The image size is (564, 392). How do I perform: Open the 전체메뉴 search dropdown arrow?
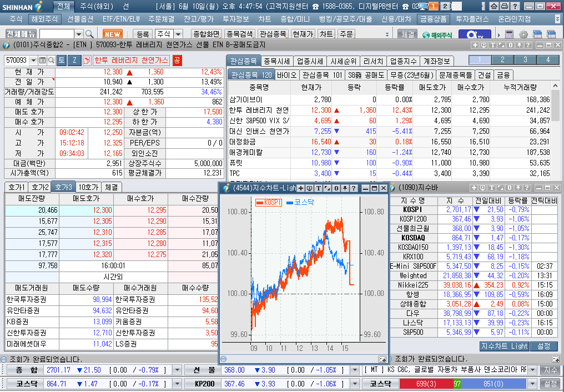click(x=79, y=34)
